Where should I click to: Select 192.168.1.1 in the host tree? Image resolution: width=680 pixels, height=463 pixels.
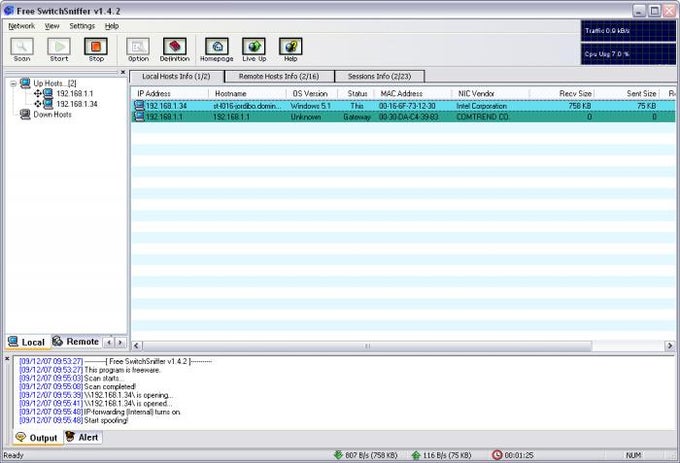click(x=75, y=94)
